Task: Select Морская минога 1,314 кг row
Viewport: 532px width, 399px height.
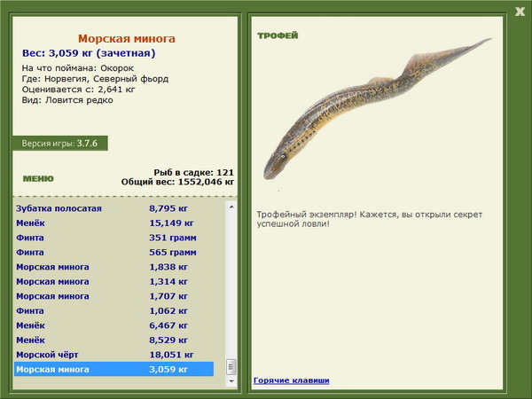Action: click(114, 281)
